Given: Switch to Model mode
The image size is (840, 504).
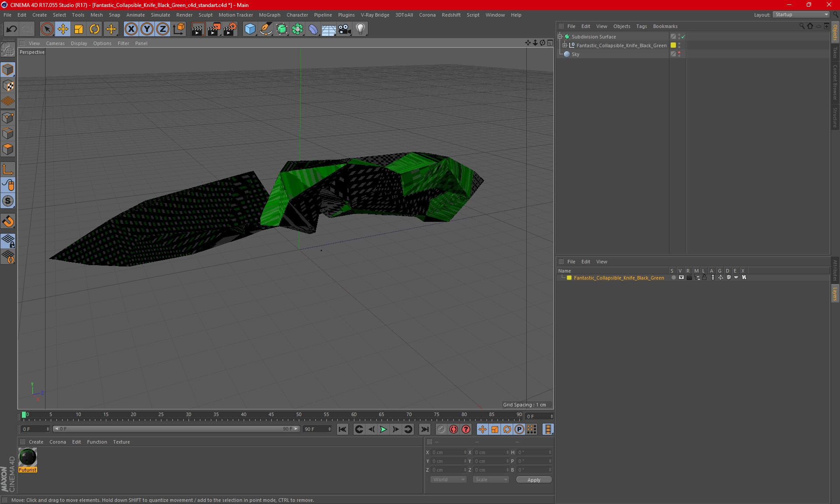Looking at the screenshot, I should tap(8, 70).
